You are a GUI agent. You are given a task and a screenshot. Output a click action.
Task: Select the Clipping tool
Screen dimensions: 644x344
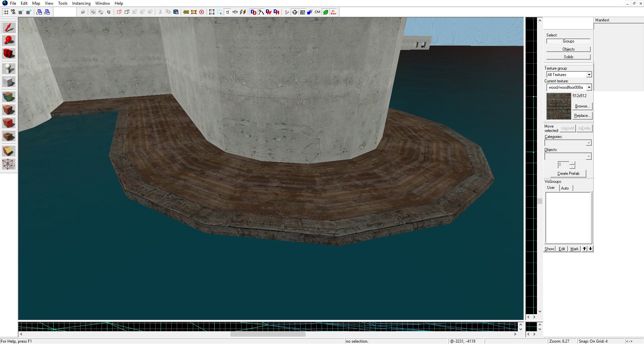[x=9, y=151]
